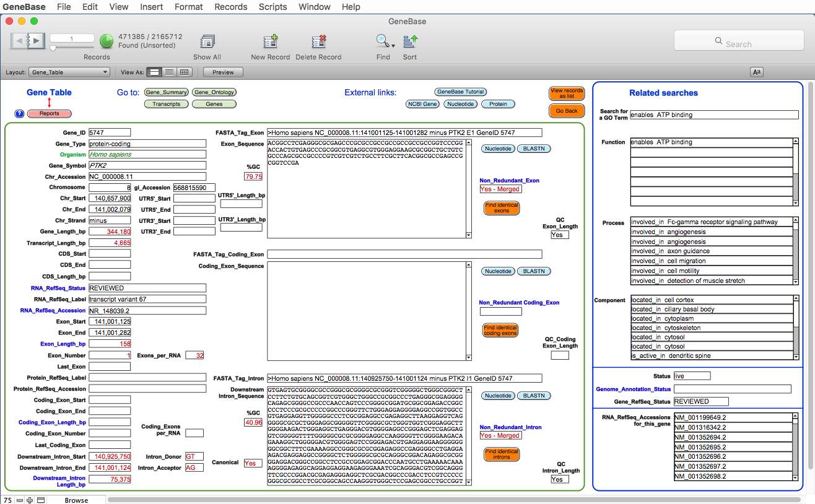
Task: Go to previous record with book arrow
Action: pos(20,41)
